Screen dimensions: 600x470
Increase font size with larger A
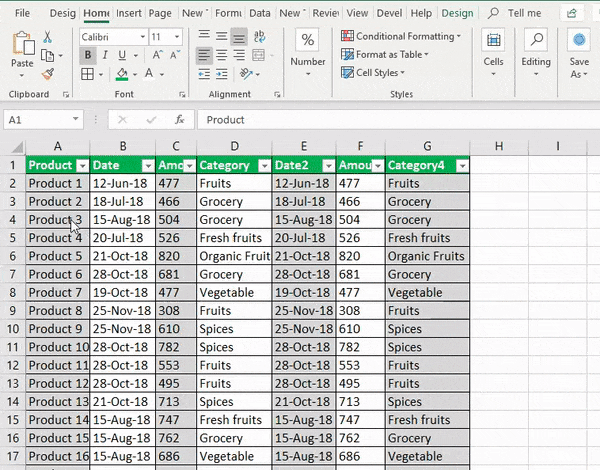(157, 55)
